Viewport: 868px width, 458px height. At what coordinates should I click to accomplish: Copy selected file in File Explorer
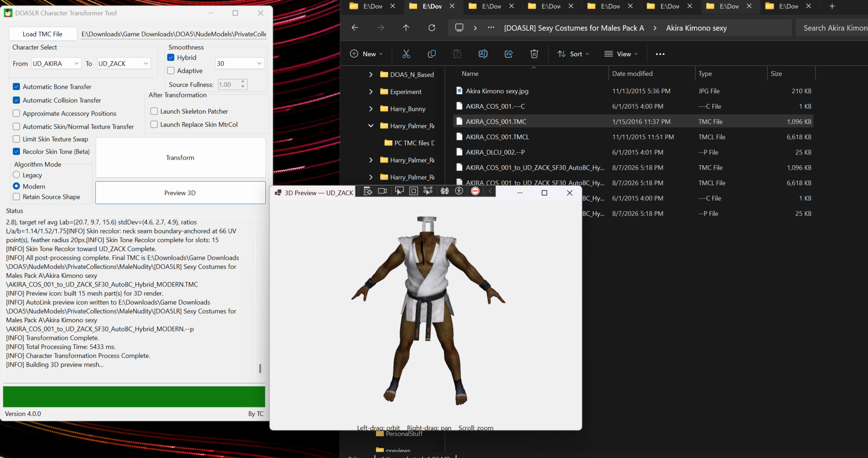point(432,54)
